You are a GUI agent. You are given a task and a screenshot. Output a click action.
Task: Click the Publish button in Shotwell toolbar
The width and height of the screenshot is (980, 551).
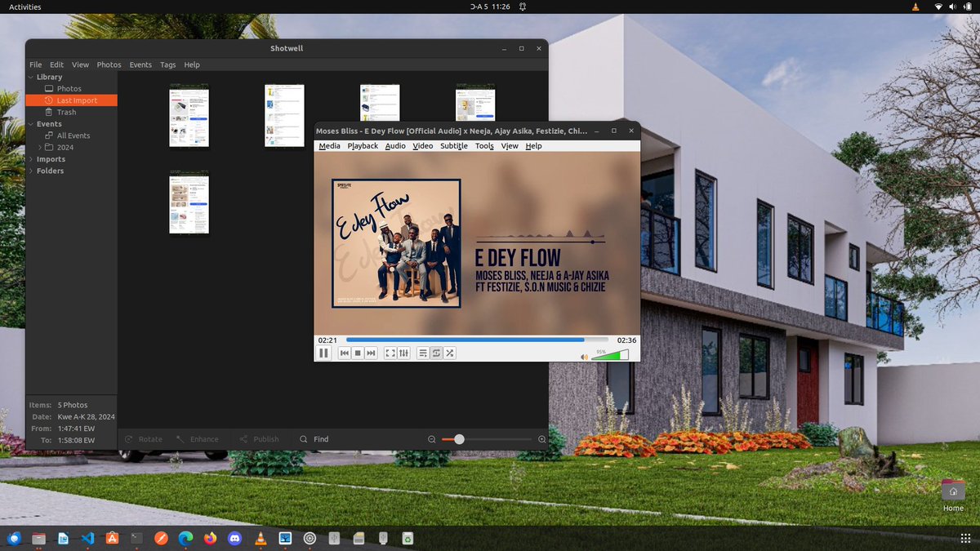pos(259,439)
